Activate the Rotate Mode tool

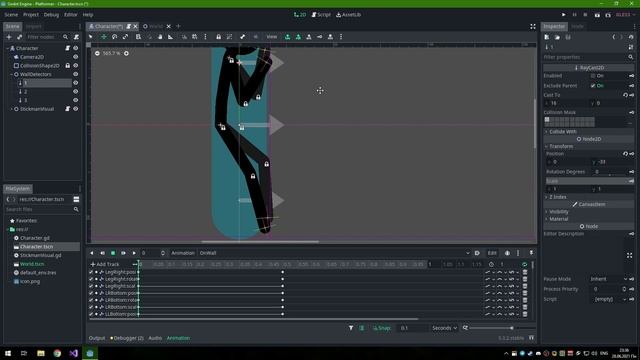(114, 37)
